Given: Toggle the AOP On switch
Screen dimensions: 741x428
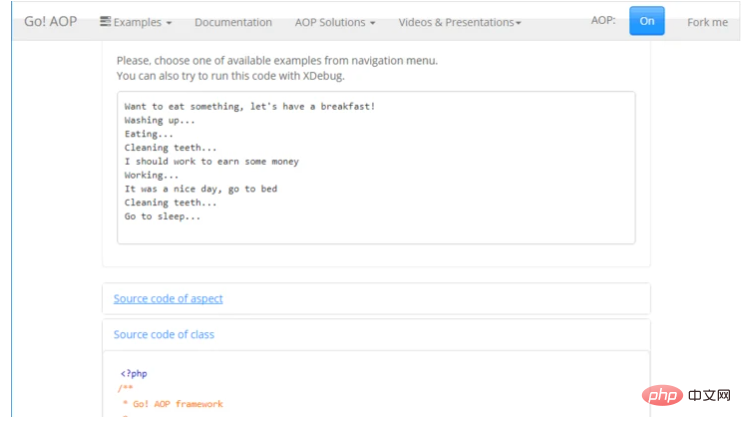Looking at the screenshot, I should [x=646, y=21].
